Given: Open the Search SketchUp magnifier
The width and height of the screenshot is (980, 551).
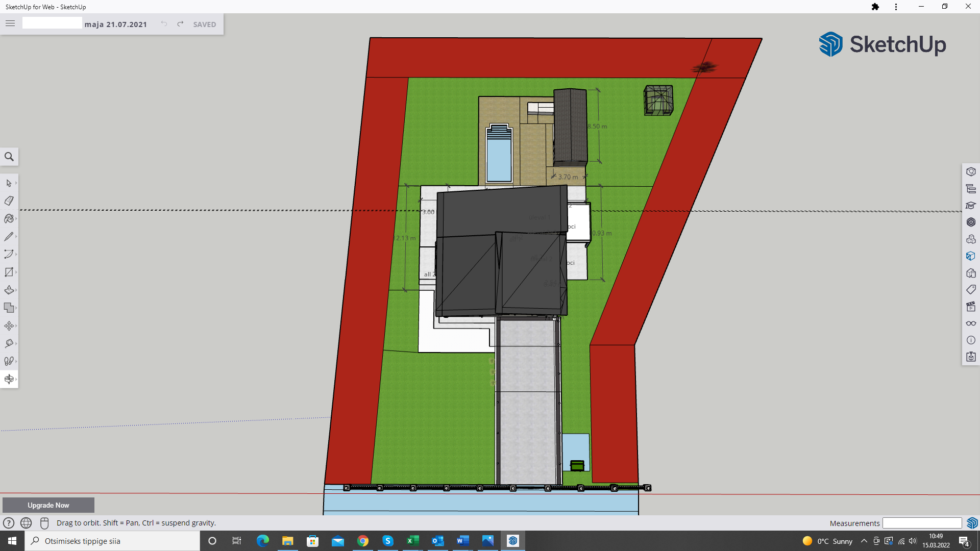Looking at the screenshot, I should [9, 157].
